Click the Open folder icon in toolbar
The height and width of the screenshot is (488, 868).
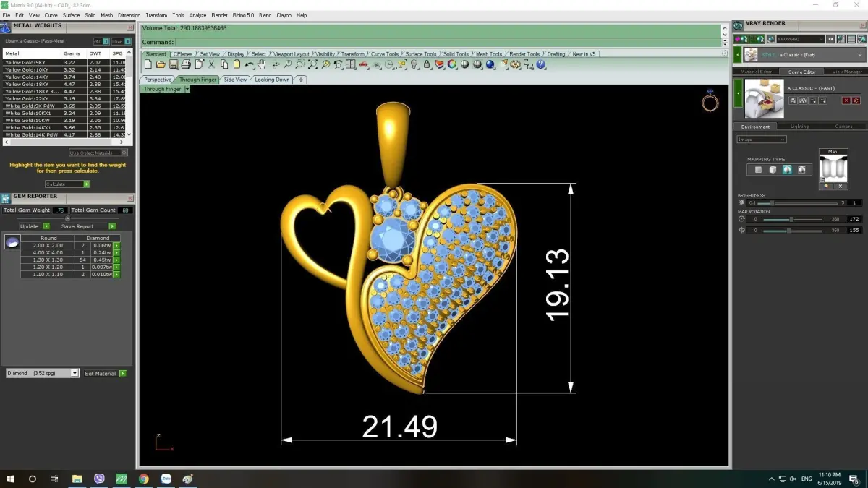161,65
